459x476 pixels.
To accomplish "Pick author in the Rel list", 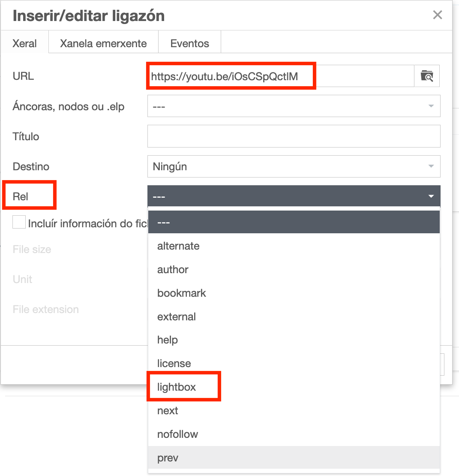I will pyautogui.click(x=173, y=270).
